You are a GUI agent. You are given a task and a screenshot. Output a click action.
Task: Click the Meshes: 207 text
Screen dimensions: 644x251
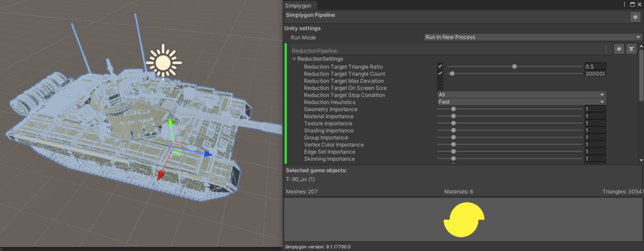pyautogui.click(x=302, y=192)
